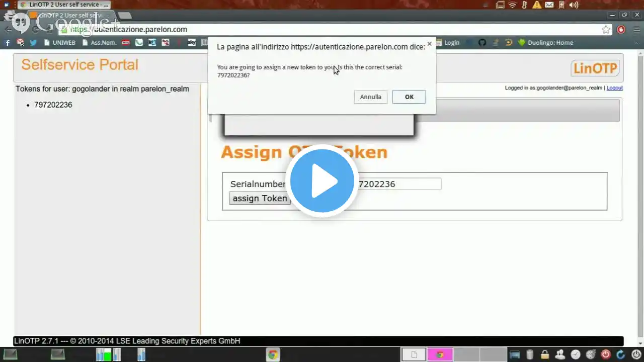The height and width of the screenshot is (362, 644).
Task: Open the Duolingo: Home bookmark
Action: [x=546, y=43]
